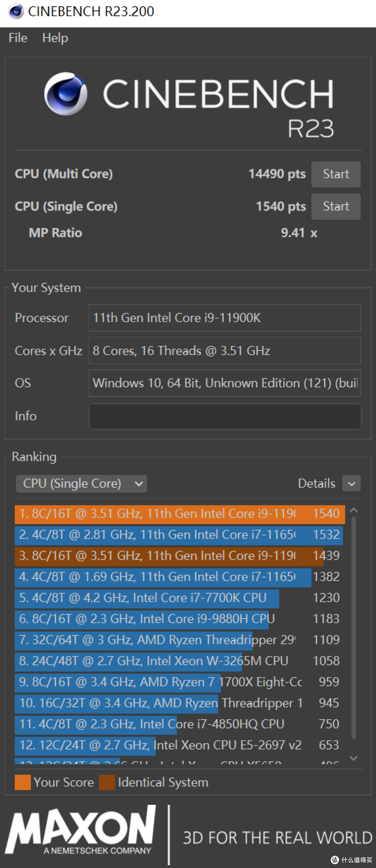Click the OS field showing Windows 10
Image resolution: width=376 pixels, height=868 pixels.
[x=225, y=383]
